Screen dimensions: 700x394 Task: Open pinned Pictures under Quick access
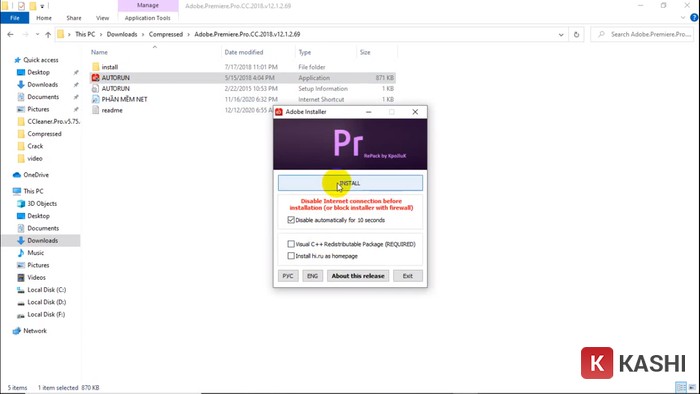click(x=38, y=109)
